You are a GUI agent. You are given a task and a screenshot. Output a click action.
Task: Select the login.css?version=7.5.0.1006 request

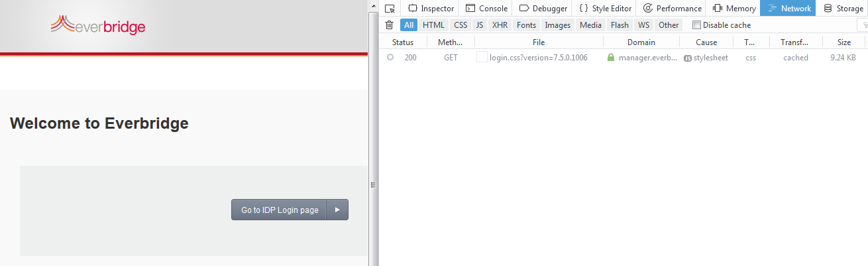pyautogui.click(x=623, y=58)
